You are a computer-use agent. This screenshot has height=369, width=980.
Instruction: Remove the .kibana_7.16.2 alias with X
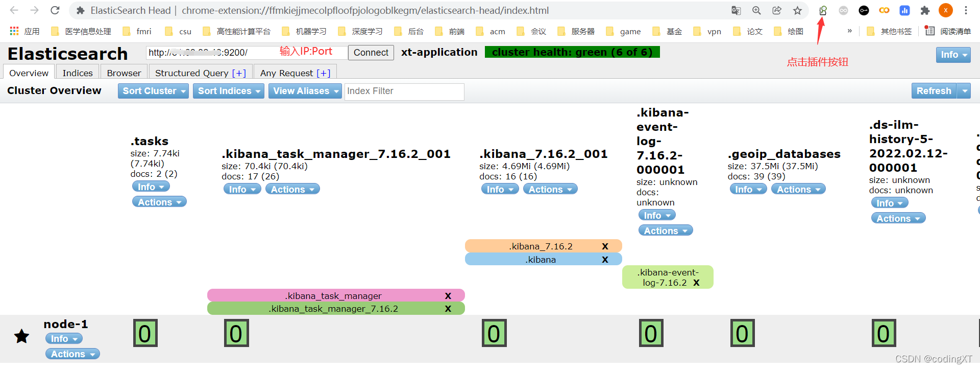605,246
